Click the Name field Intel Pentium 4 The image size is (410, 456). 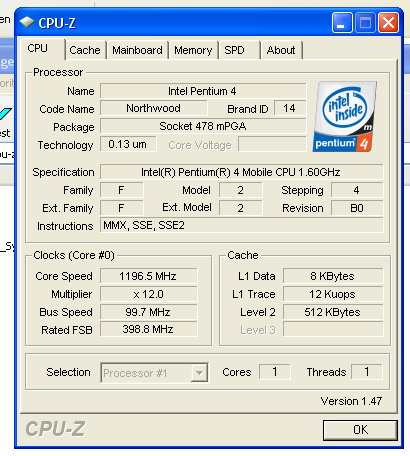(203, 91)
